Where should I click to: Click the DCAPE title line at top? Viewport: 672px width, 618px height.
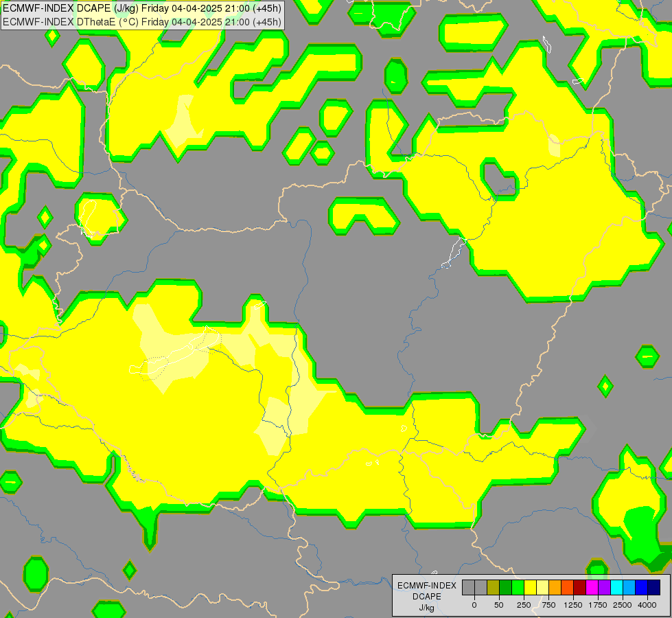point(142,8)
